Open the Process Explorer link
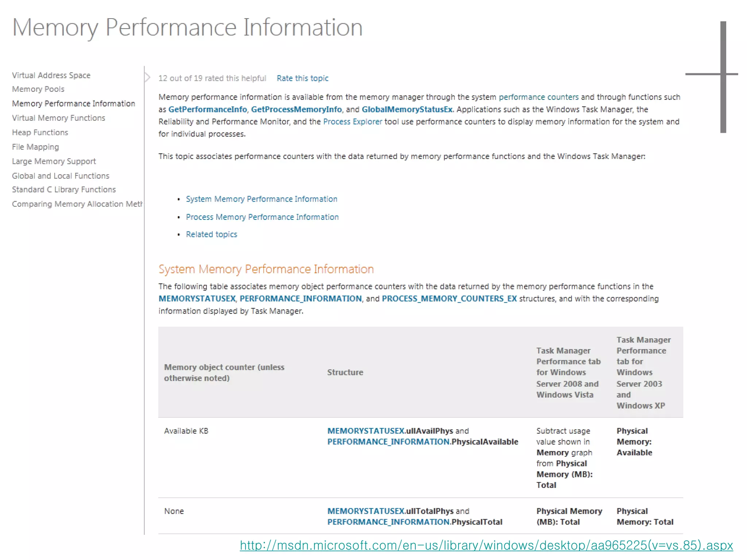The height and width of the screenshot is (560, 747). point(352,122)
